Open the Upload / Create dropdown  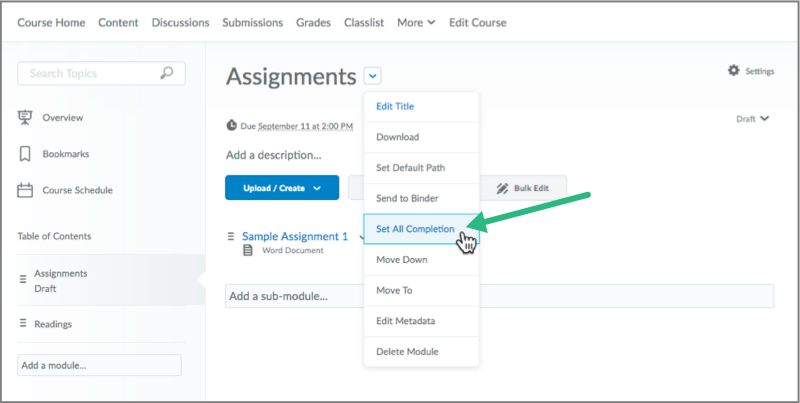pos(282,188)
